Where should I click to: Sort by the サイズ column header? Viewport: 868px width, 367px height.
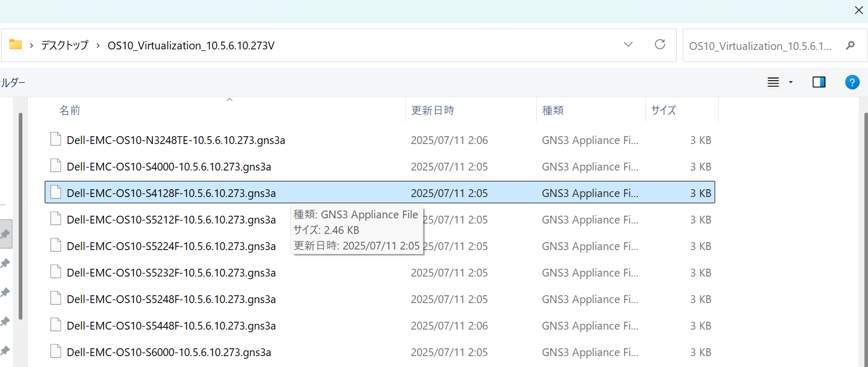point(664,110)
